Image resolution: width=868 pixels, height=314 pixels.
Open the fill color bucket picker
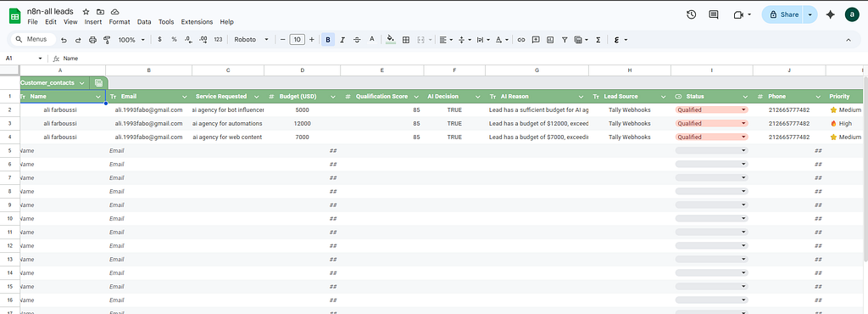pos(391,39)
